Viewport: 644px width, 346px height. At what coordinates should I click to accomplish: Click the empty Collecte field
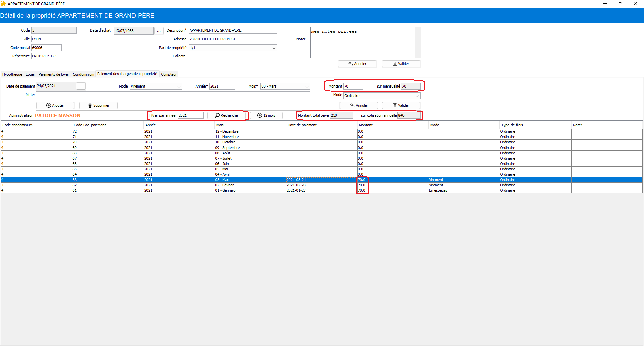(x=233, y=56)
